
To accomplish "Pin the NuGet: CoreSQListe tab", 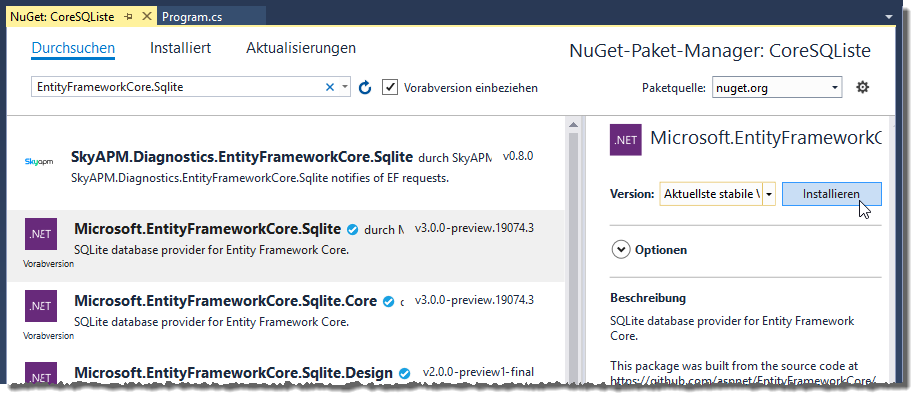I will point(129,17).
